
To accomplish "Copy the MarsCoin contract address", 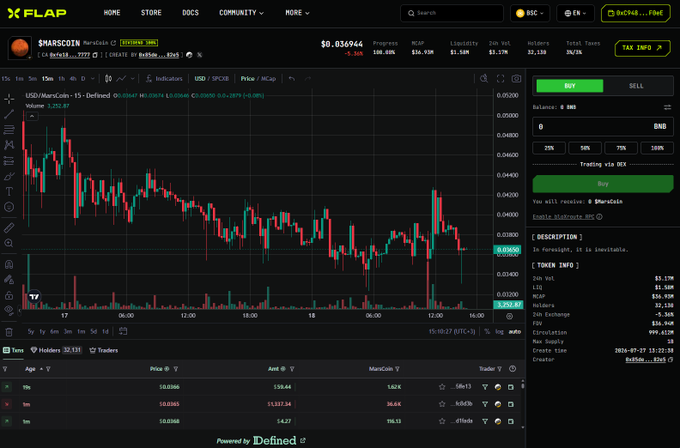I will pyautogui.click(x=95, y=55).
